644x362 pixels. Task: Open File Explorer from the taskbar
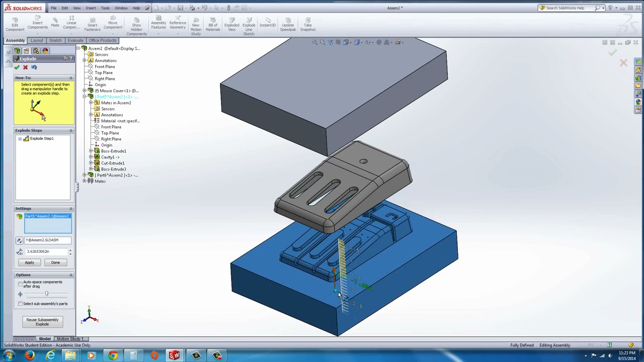(x=70, y=356)
